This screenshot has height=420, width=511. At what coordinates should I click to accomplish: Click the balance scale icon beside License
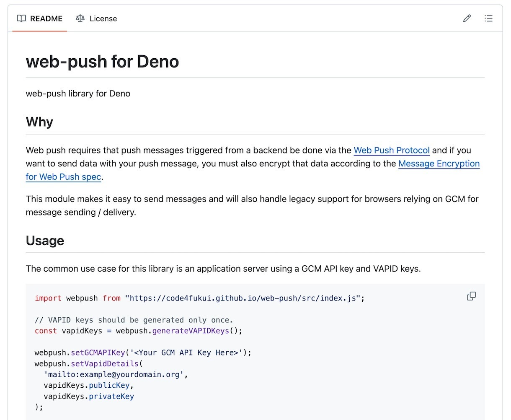[x=80, y=18]
